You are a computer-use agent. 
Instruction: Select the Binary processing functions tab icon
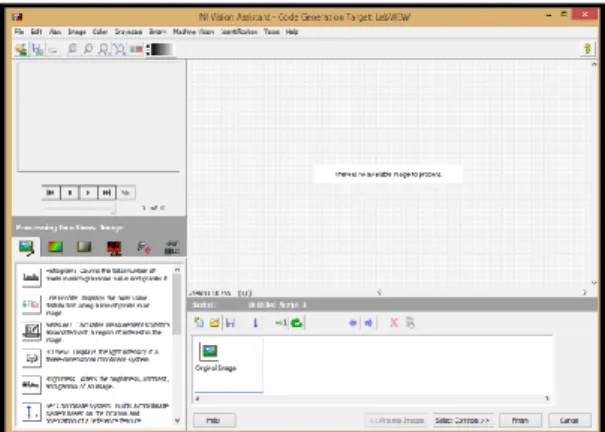(x=114, y=248)
